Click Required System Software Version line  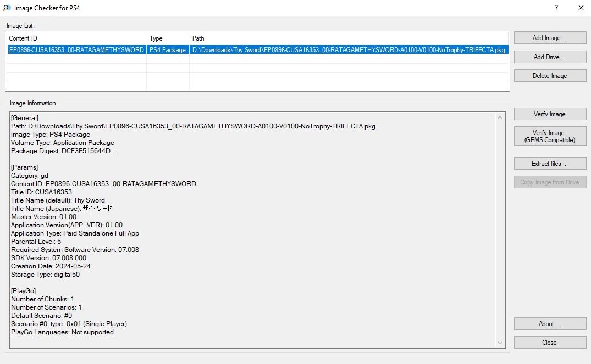[x=75, y=250]
